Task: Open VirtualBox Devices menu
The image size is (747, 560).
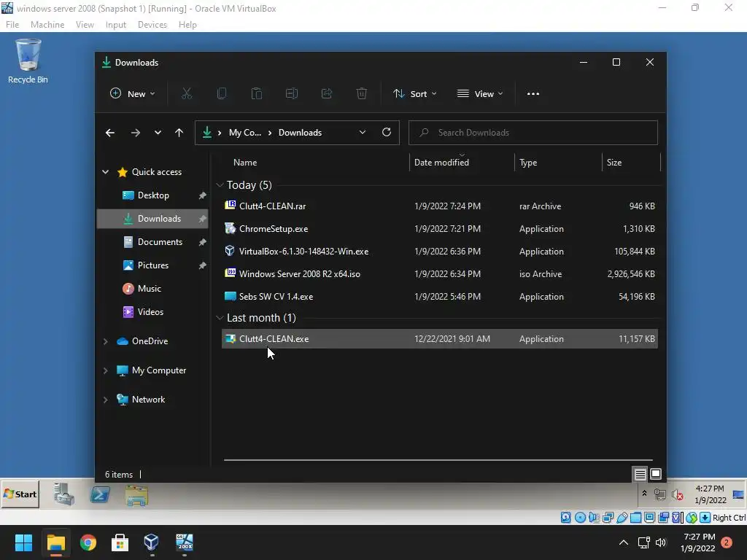Action: click(x=152, y=25)
